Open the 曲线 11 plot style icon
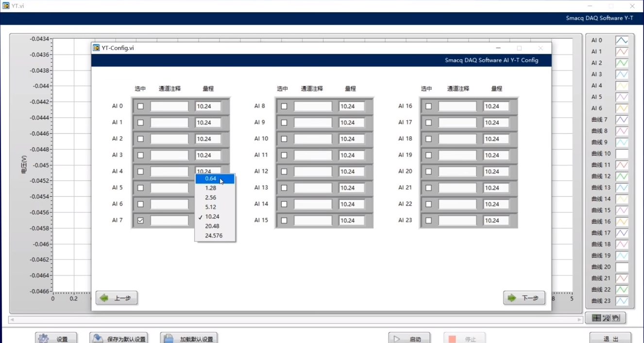644x343 pixels. tap(622, 165)
